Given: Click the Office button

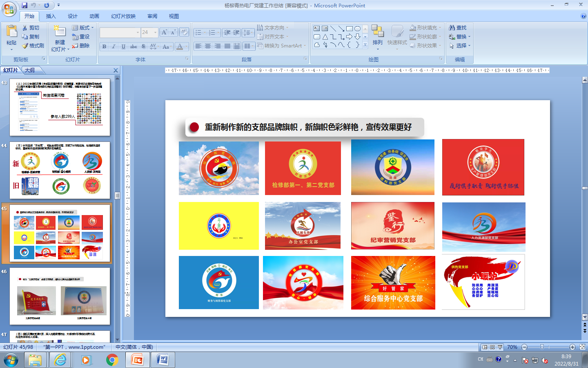Looking at the screenshot, I should (9, 9).
